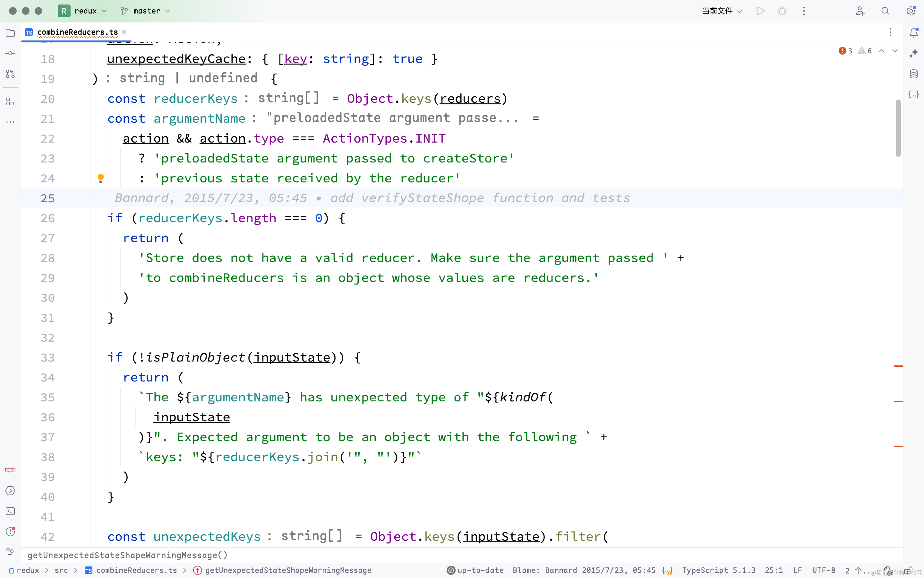The width and height of the screenshot is (924, 578).
Task: Open the Terminal tool window
Action: click(x=10, y=511)
